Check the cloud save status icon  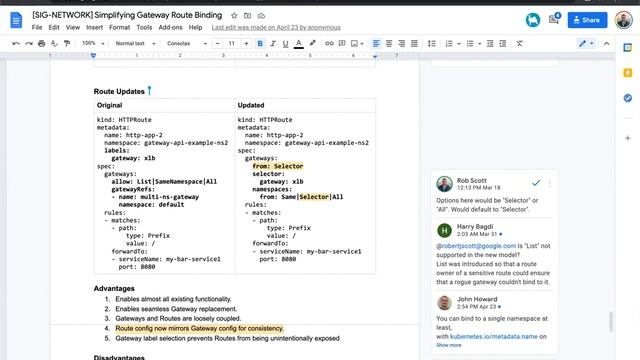(x=261, y=16)
